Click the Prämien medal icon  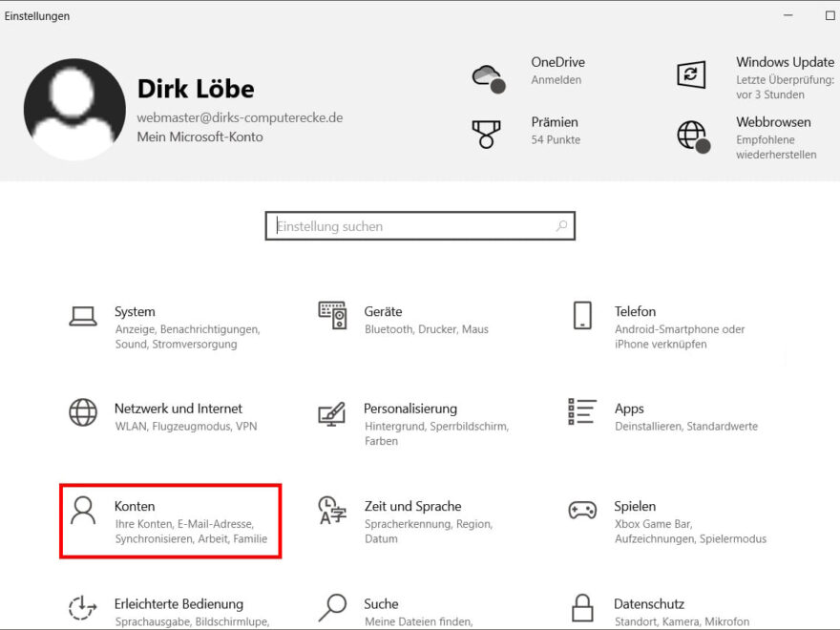[486, 134]
